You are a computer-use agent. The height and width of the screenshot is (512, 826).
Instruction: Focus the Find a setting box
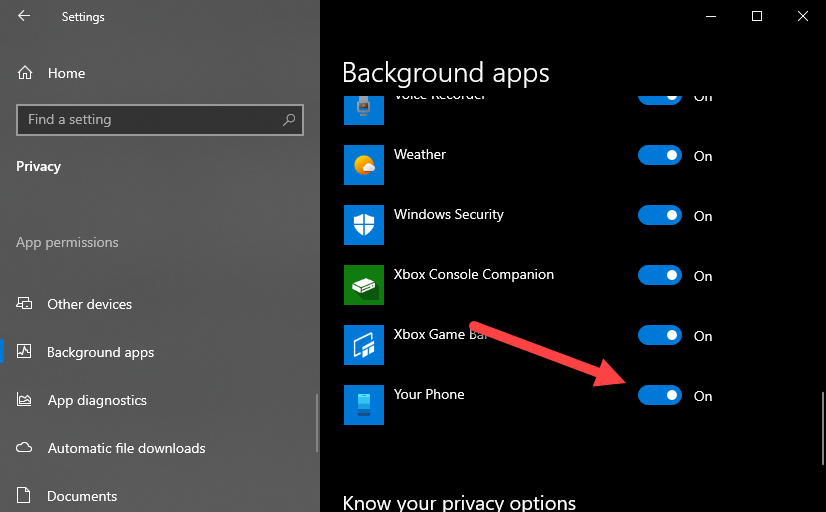tap(160, 120)
